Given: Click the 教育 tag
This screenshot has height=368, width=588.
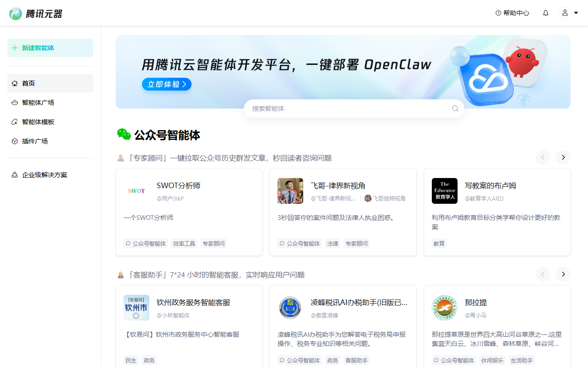Looking at the screenshot, I should 439,243.
